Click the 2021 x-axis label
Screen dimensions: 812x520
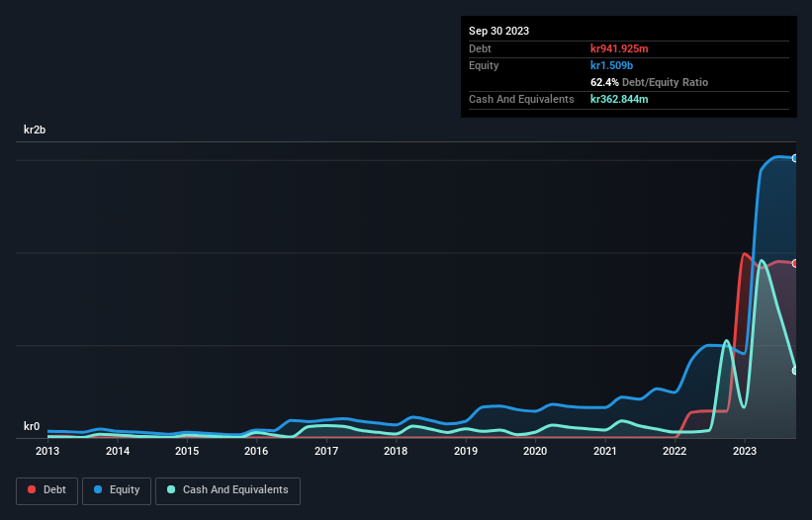[605, 451]
